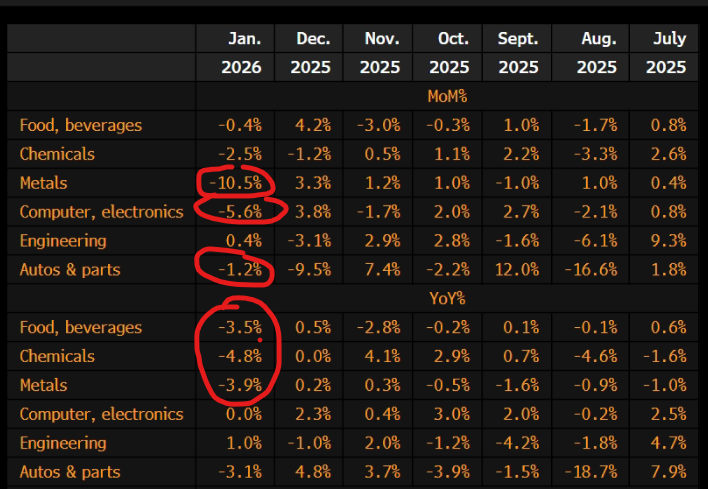Select "Metals" label in MoM% section
This screenshot has height=489, width=708.
[43, 183]
